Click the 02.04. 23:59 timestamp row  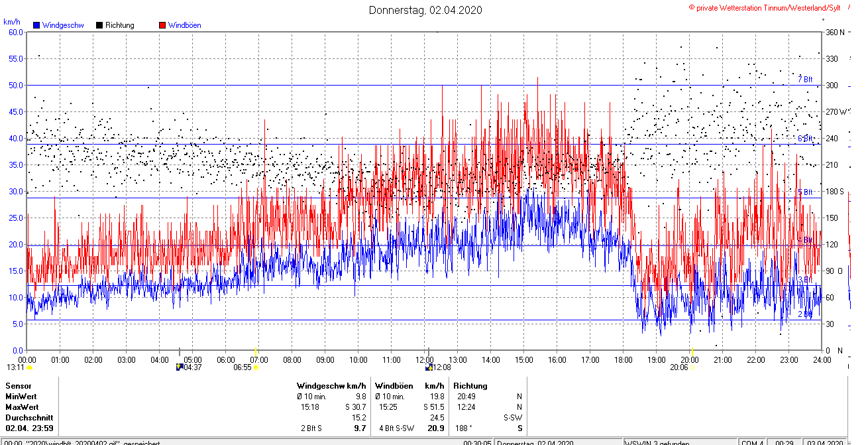pyautogui.click(x=29, y=428)
